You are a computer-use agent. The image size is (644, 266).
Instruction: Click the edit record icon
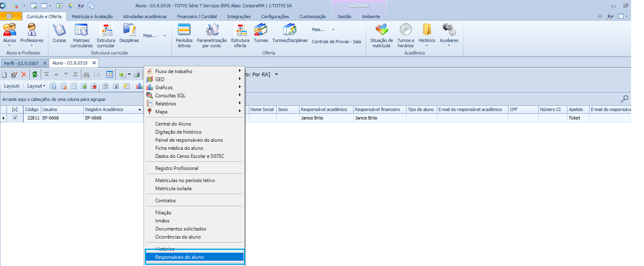[x=14, y=75]
